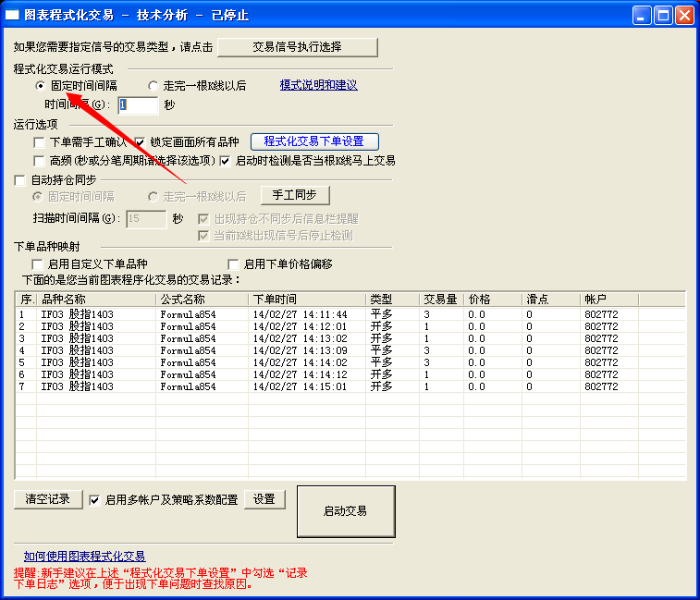Select record row 14/02/27 14:13:09

[x=350, y=350]
